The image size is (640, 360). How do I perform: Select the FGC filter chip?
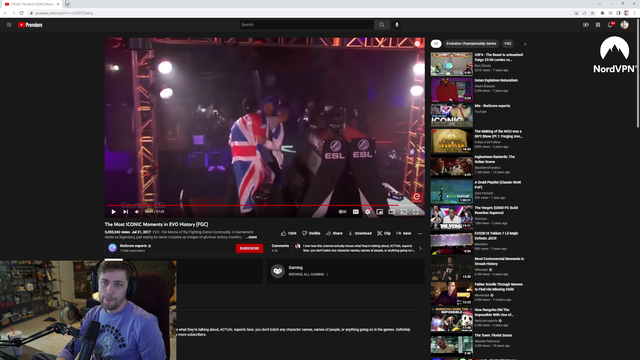coord(508,44)
